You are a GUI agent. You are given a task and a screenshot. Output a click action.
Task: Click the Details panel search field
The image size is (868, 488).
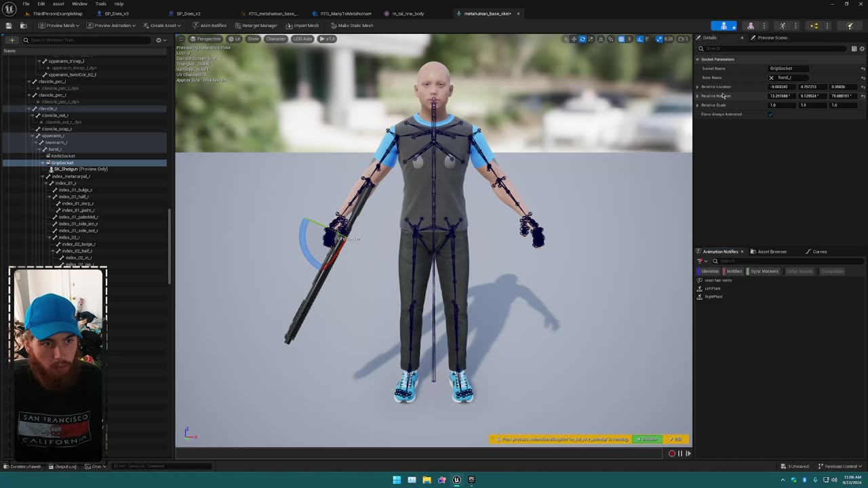click(772, 49)
